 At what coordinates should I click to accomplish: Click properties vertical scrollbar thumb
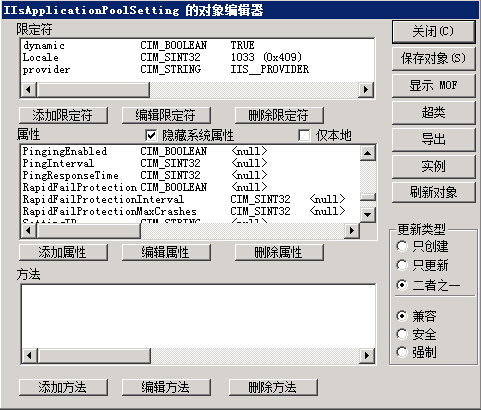point(368,197)
